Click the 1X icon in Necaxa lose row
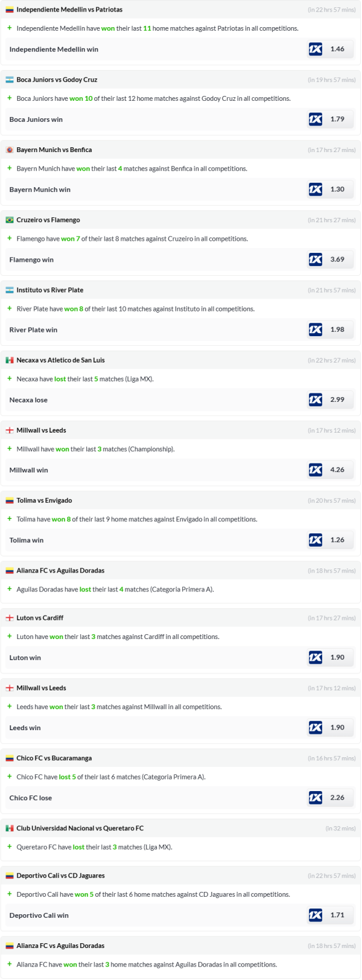 [x=316, y=399]
